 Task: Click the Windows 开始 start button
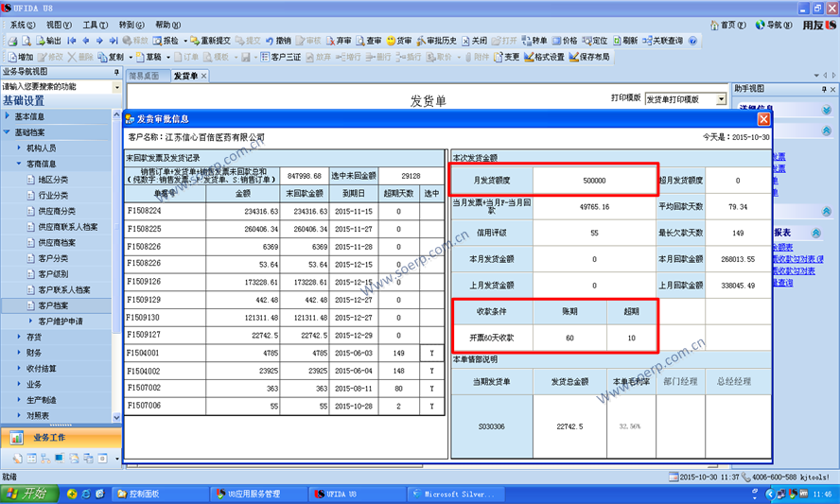click(x=29, y=494)
